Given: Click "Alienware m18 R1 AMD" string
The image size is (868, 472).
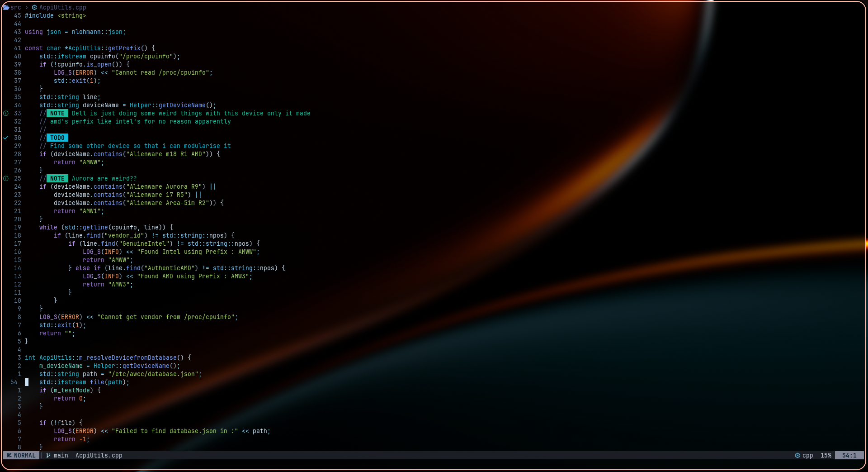Looking at the screenshot, I should [x=166, y=154].
